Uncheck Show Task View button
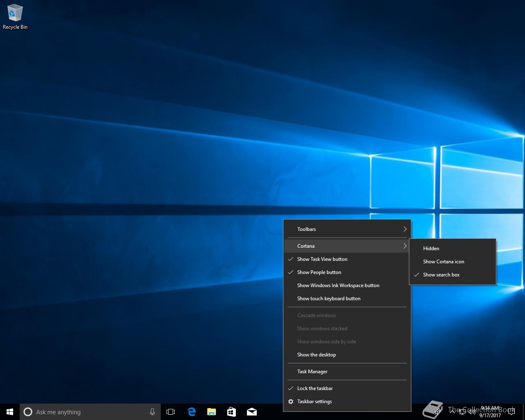Image resolution: width=525 pixels, height=420 pixels. click(322, 259)
